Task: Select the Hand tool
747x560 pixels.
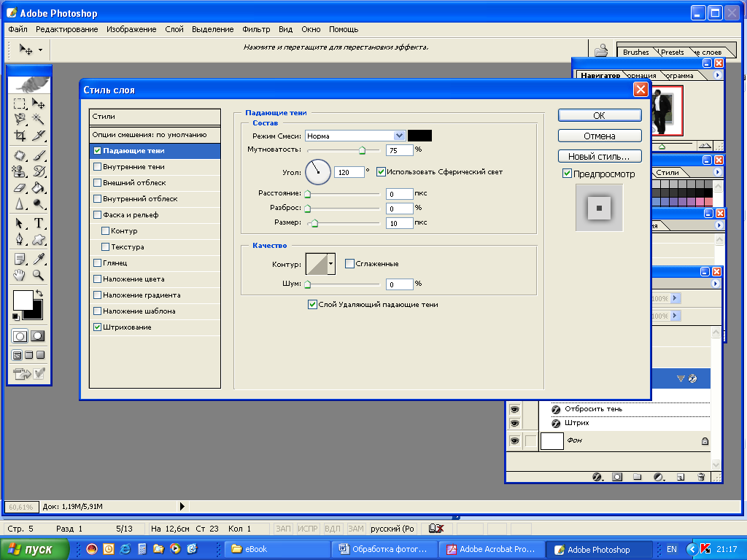Action: coord(20,275)
